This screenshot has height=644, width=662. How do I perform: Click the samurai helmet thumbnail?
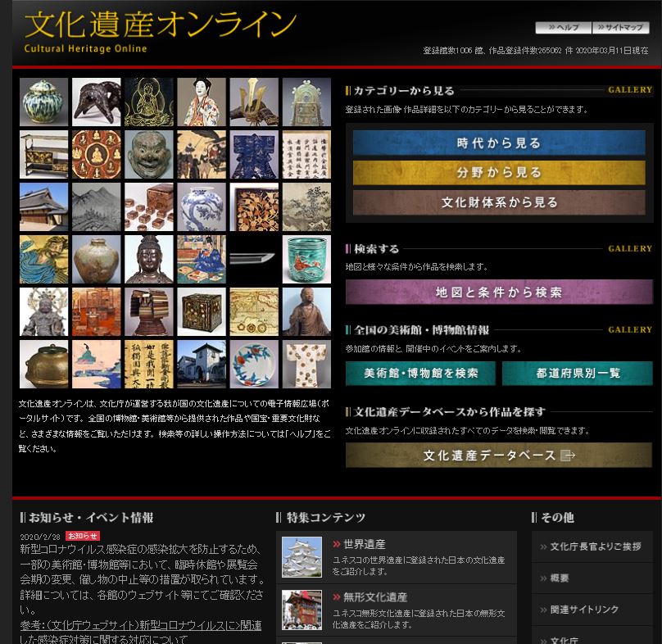point(254,102)
